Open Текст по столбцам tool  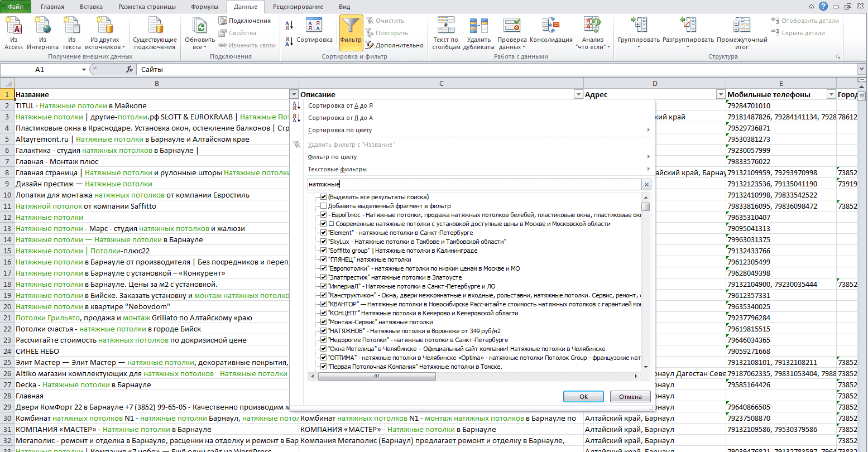click(445, 33)
